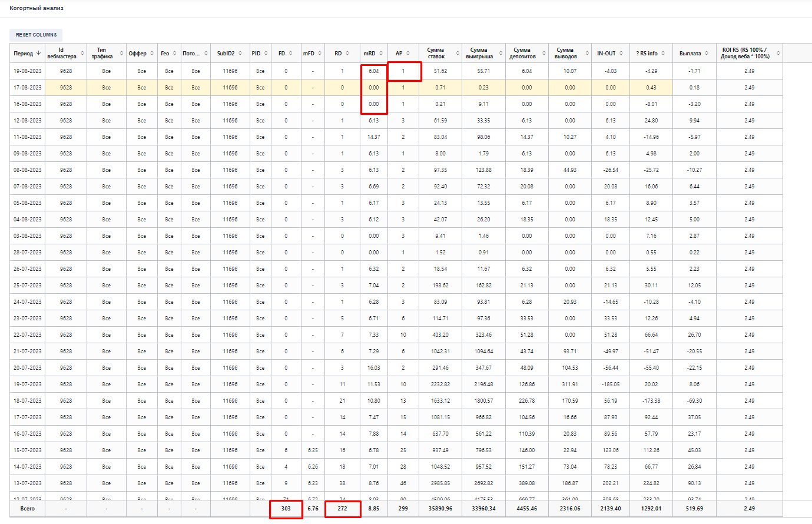The height and width of the screenshot is (524, 812).
Task: Select total winnings value 33960.34
Action: click(483, 509)
